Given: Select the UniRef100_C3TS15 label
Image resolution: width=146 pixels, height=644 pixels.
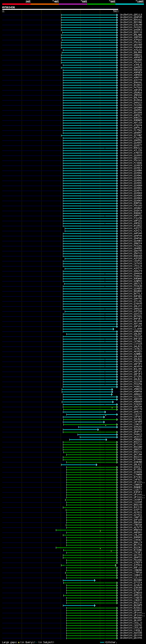Looking at the screenshot, I should 131,344.
